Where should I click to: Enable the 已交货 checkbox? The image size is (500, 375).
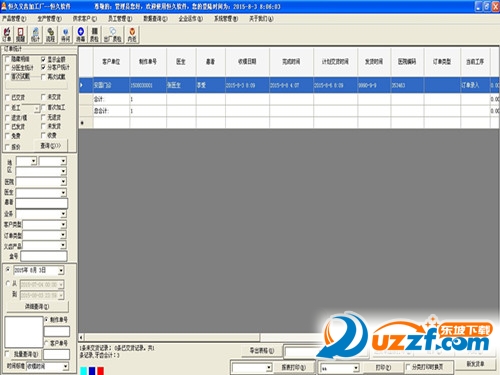click(x=7, y=97)
